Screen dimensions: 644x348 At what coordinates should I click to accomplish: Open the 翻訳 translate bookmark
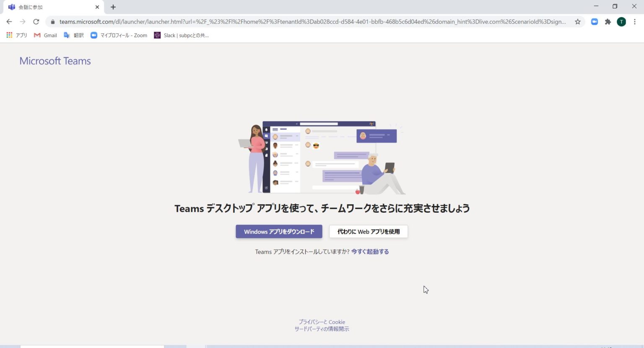click(74, 35)
